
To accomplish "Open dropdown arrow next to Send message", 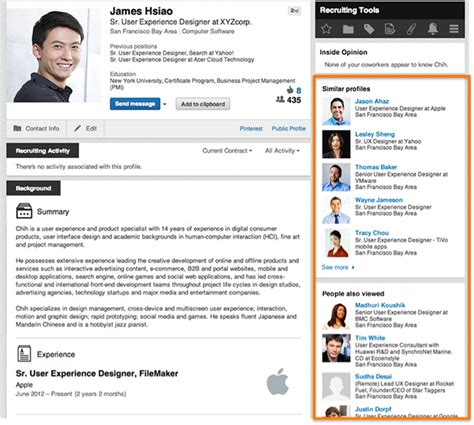I will (164, 104).
